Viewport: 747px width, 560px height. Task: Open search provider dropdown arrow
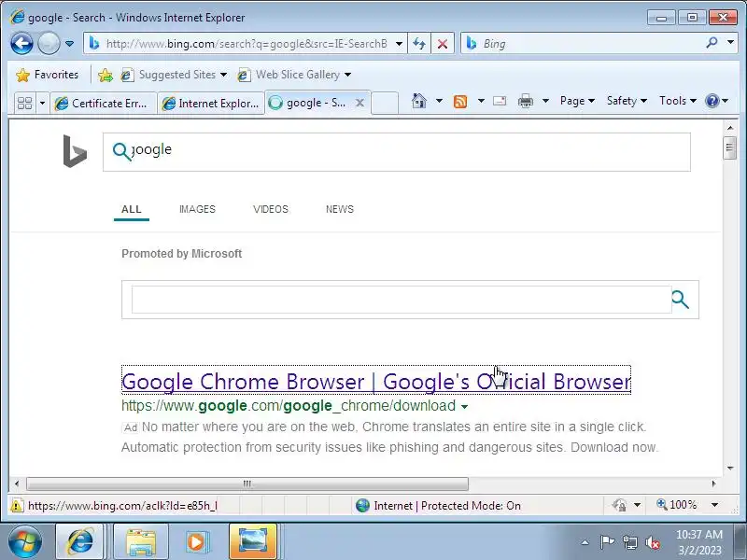[x=730, y=43]
